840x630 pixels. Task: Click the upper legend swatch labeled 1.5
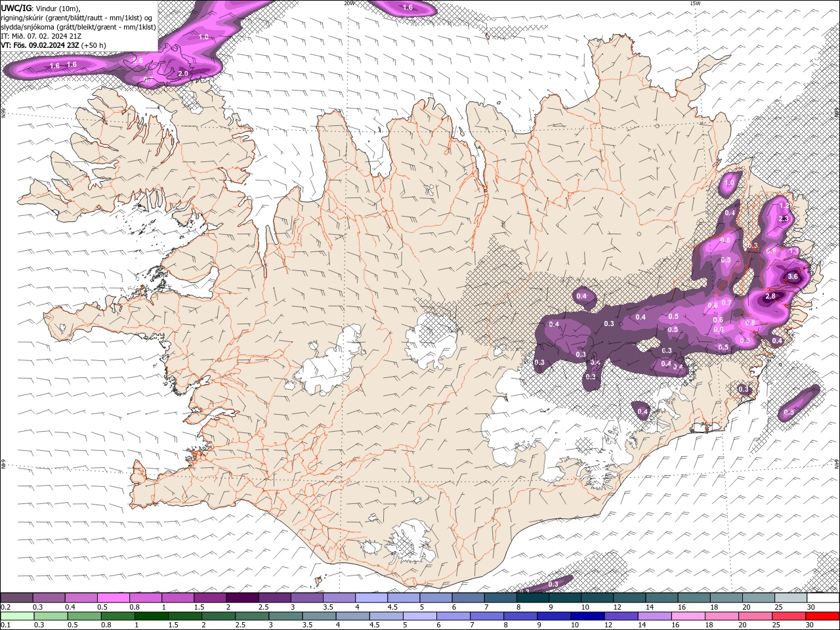click(x=210, y=598)
